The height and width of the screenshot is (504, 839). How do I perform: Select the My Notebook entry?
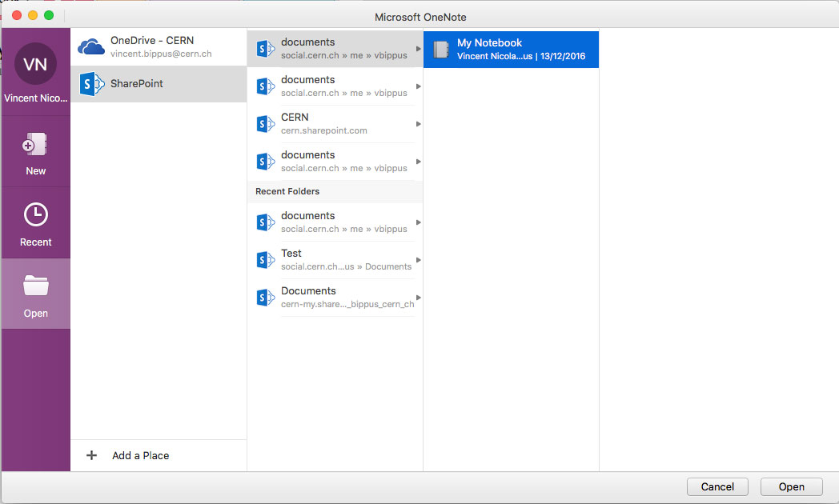tap(511, 49)
